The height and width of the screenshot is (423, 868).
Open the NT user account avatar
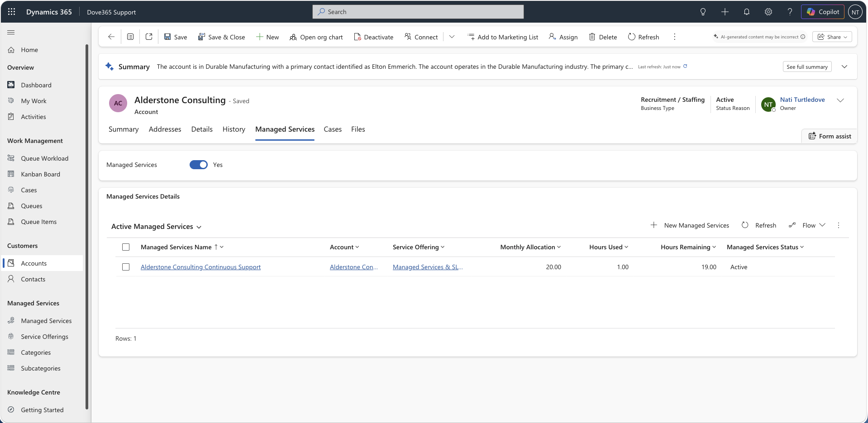pos(855,12)
